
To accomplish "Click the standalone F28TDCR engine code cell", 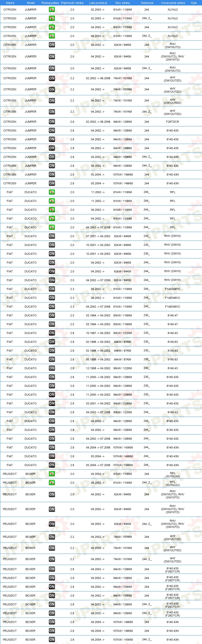I will [x=173, y=122].
